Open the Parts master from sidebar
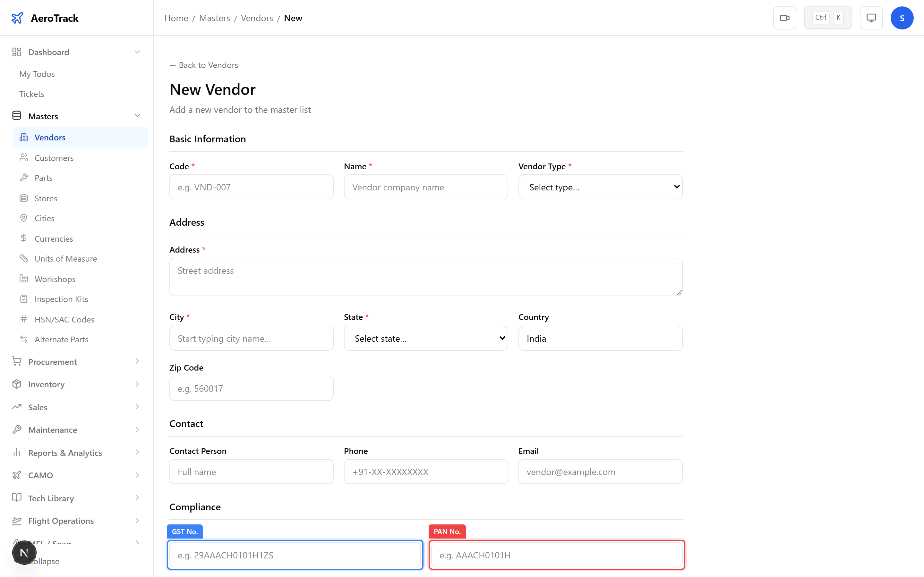This screenshot has width=924, height=577. click(43, 178)
